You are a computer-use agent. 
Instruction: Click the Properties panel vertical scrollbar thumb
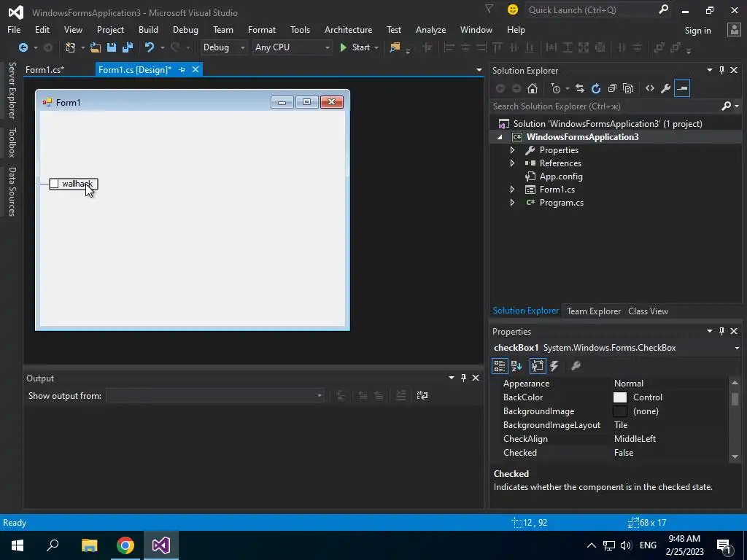(735, 399)
